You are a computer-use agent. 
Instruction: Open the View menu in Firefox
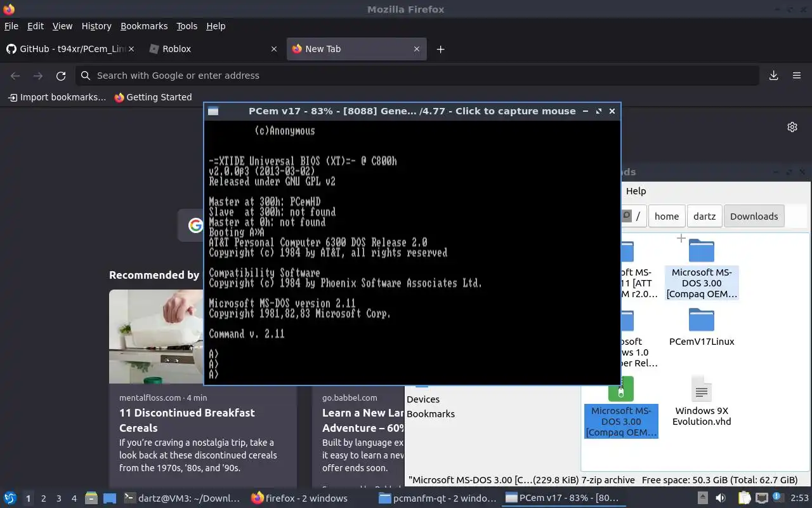coord(62,26)
